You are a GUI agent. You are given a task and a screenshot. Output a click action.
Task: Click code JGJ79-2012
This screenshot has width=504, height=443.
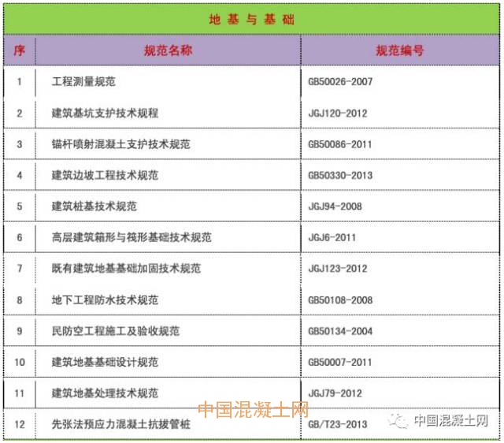click(335, 393)
